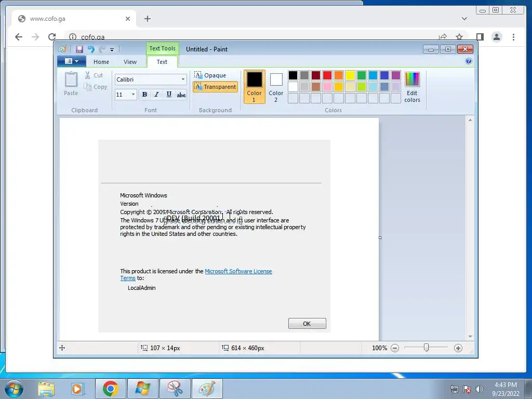532x399 pixels.
Task: Pick the red swatch in the palette
Action: [327, 75]
